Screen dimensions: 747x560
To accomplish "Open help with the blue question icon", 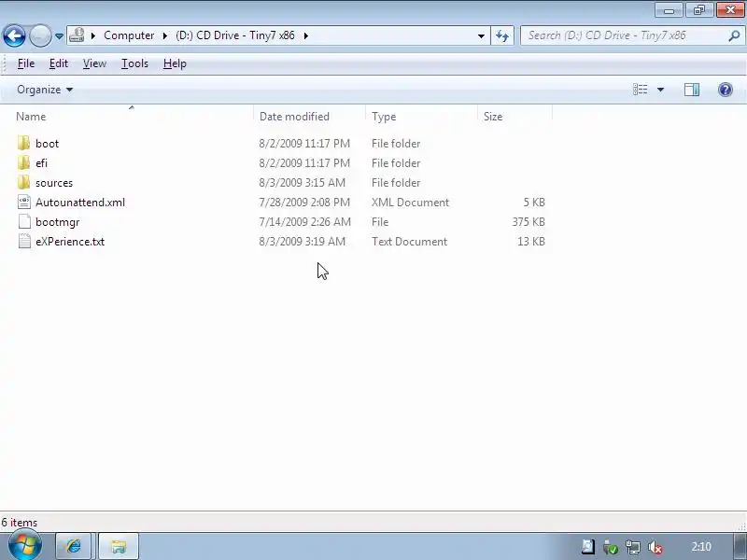I will [x=726, y=90].
